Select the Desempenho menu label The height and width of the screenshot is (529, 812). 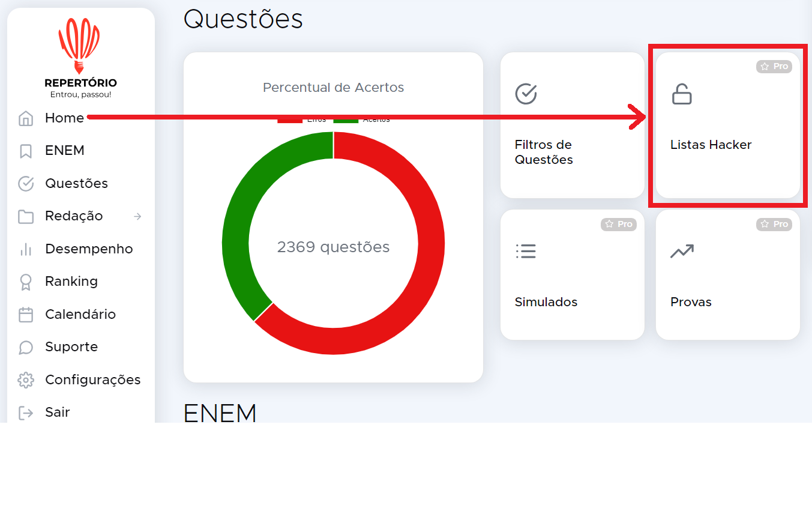[89, 249]
